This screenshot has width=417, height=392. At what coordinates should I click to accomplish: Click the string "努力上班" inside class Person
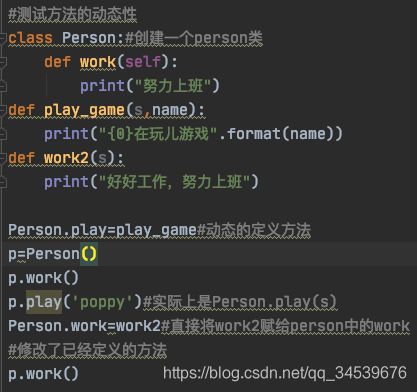pyautogui.click(x=173, y=86)
